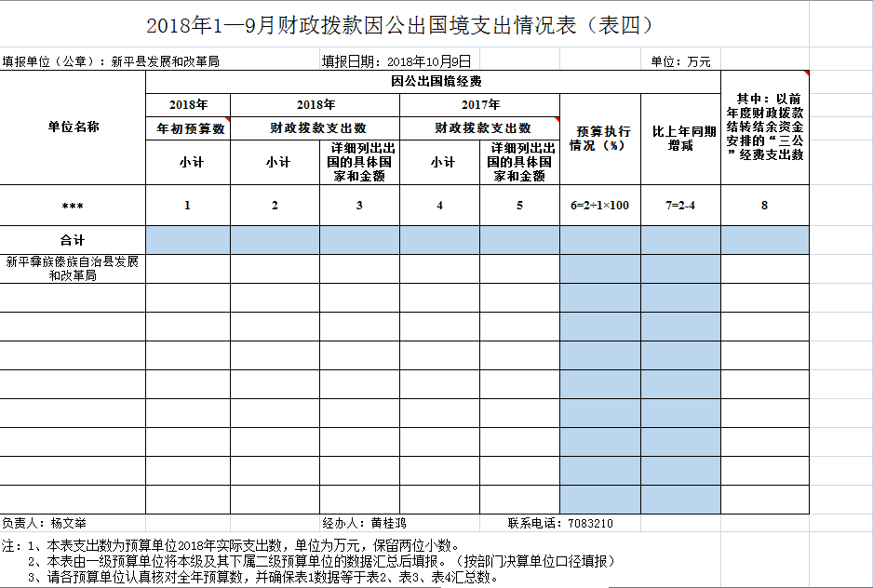Click column number 3 cell

tap(359, 206)
